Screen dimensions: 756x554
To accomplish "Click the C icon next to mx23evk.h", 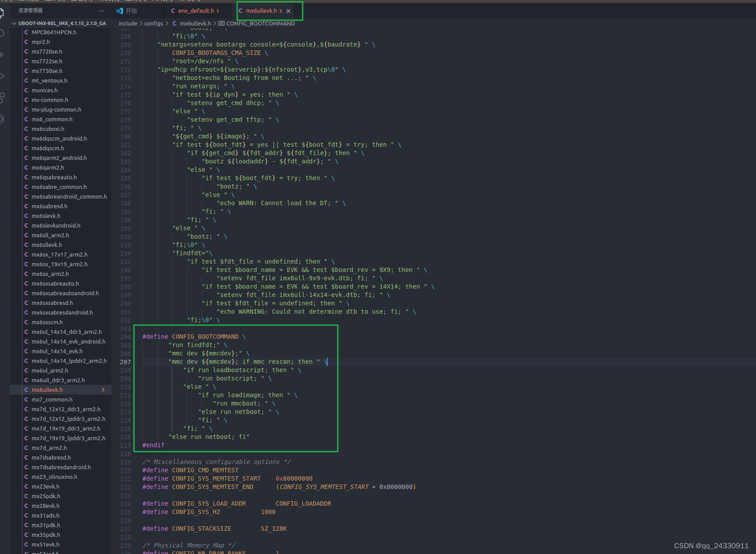I will click(x=27, y=486).
